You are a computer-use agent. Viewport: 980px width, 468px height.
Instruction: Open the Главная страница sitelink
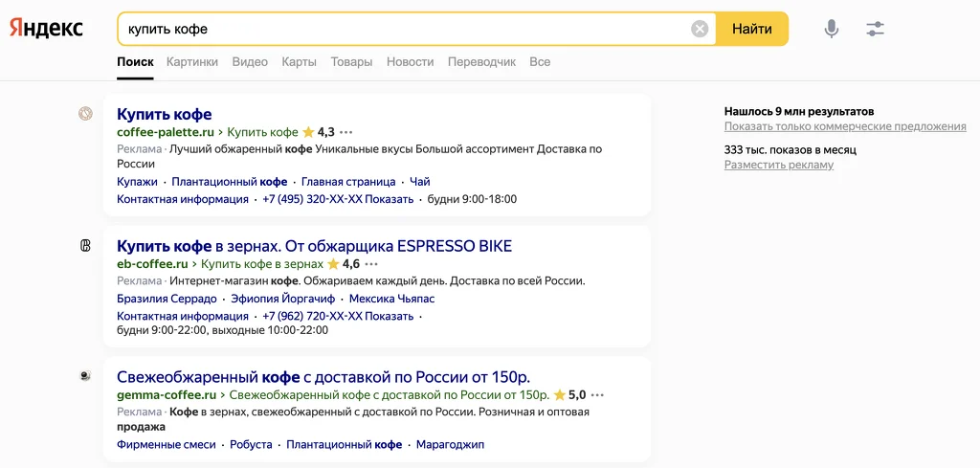pos(348,182)
